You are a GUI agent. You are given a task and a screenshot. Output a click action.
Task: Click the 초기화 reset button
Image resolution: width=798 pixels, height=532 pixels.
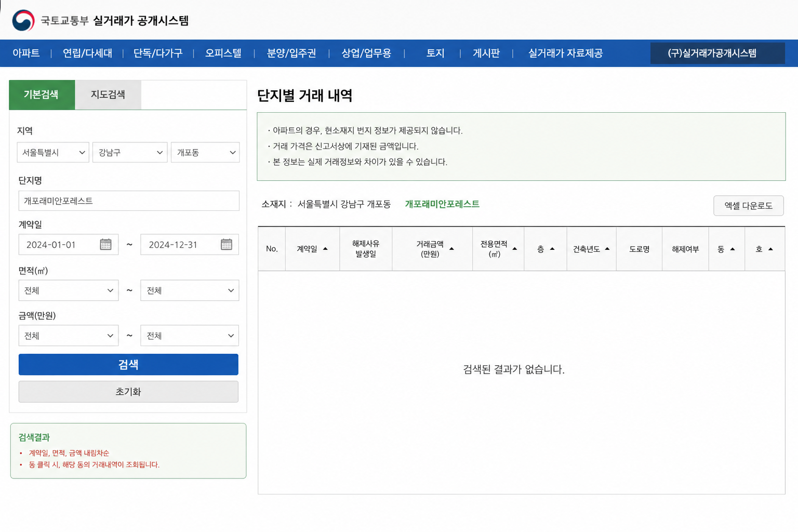point(128,392)
